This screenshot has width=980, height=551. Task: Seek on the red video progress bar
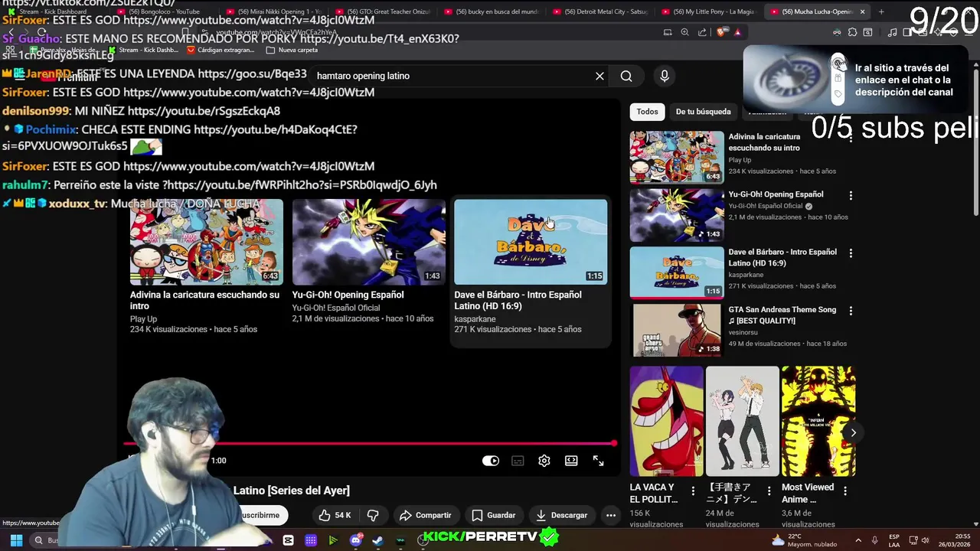[x=370, y=444]
